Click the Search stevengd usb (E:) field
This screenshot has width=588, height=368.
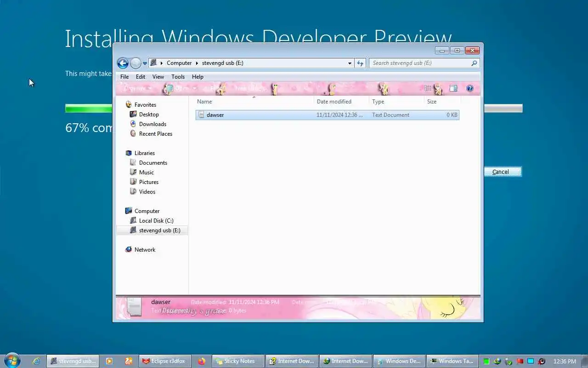click(x=424, y=63)
